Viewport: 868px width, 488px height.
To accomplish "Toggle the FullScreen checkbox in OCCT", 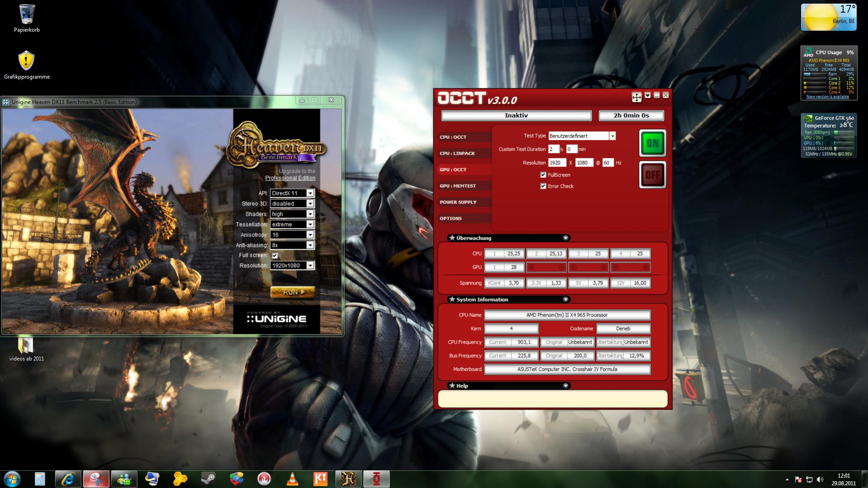I will 543,175.
